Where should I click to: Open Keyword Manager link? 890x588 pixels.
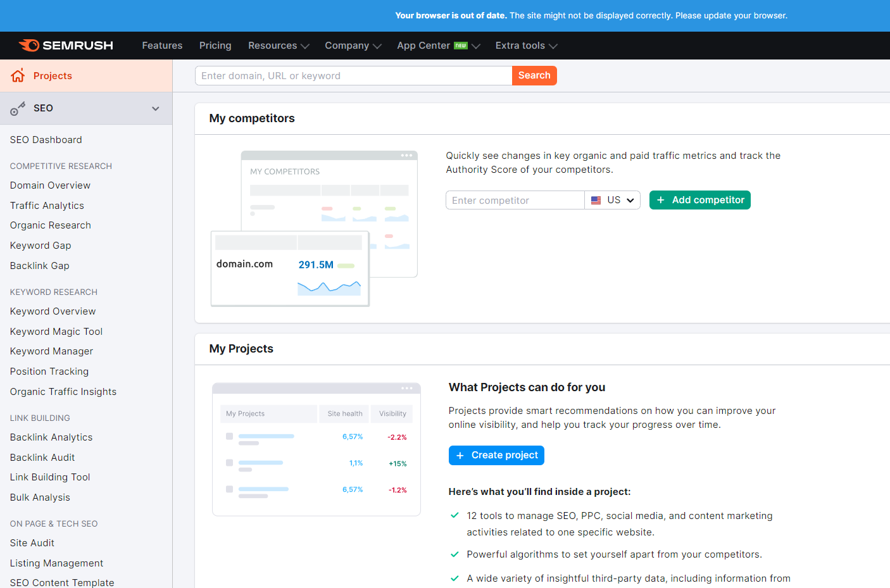coord(52,351)
